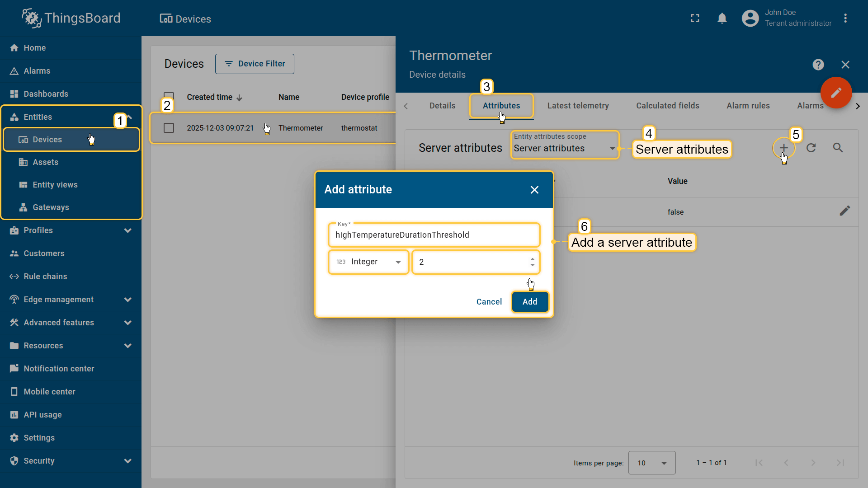Click the Add button in dialog
The width and height of the screenshot is (868, 488).
[530, 302]
